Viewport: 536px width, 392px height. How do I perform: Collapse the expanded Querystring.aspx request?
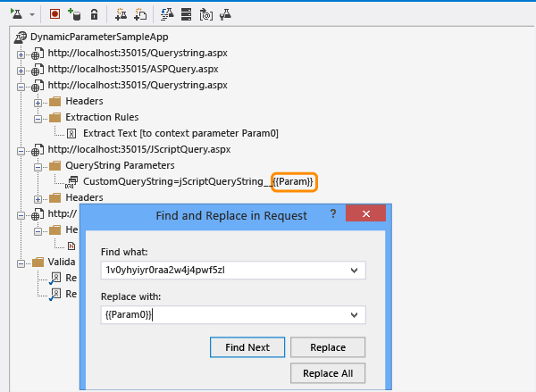[x=21, y=87]
